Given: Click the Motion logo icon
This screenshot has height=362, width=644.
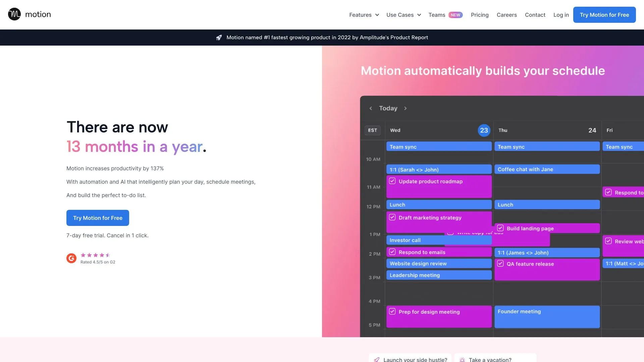Looking at the screenshot, I should coord(14,14).
